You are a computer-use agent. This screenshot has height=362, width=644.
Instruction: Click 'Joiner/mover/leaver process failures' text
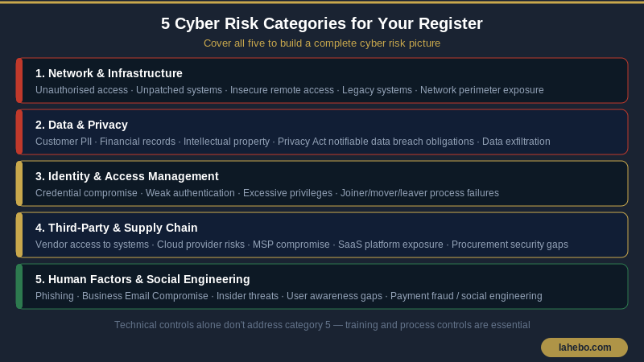point(419,193)
